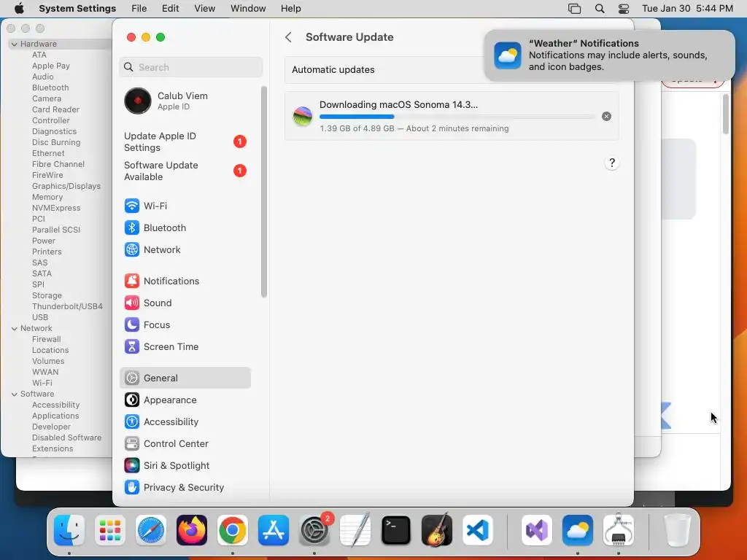This screenshot has height=560, width=747.
Task: Select Firewall in System Information tree
Action: [46, 340]
